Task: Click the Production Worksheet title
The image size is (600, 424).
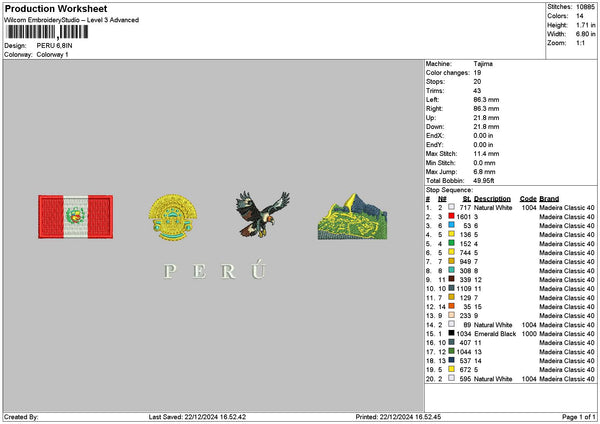Action: coord(56,9)
